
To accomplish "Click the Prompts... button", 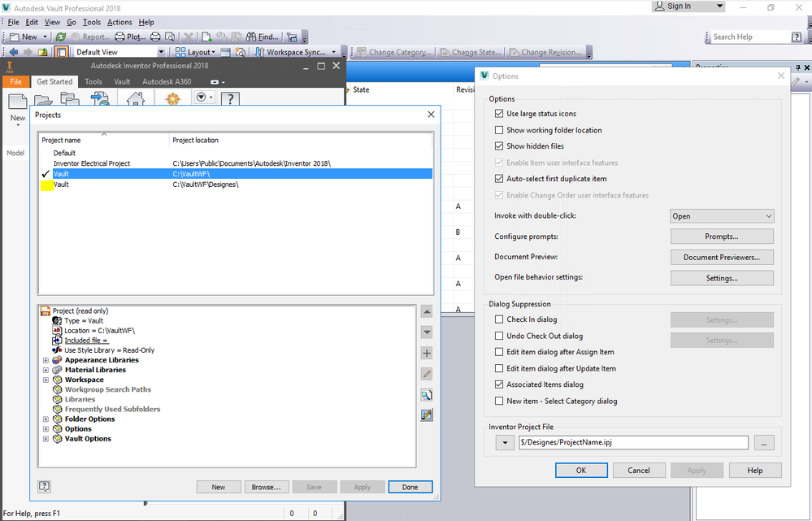I will pos(722,237).
